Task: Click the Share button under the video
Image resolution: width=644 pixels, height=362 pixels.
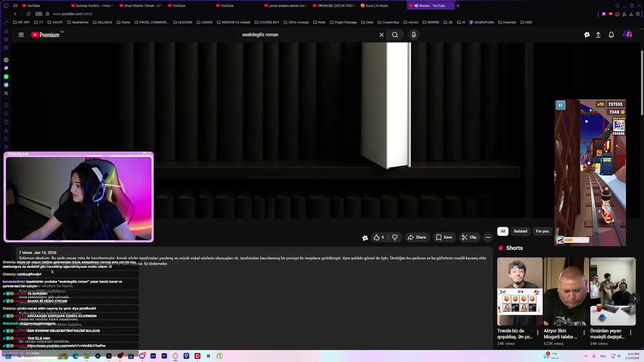Action: 417,237
